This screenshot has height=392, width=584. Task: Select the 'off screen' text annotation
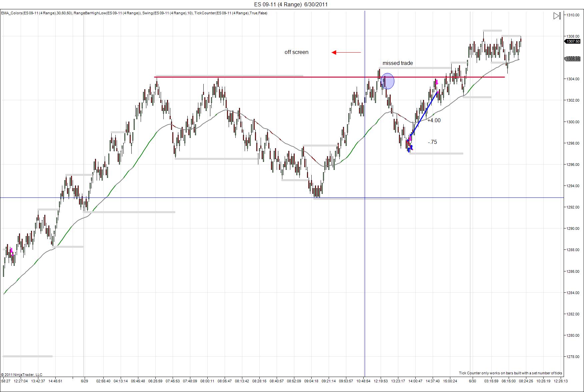click(x=296, y=52)
